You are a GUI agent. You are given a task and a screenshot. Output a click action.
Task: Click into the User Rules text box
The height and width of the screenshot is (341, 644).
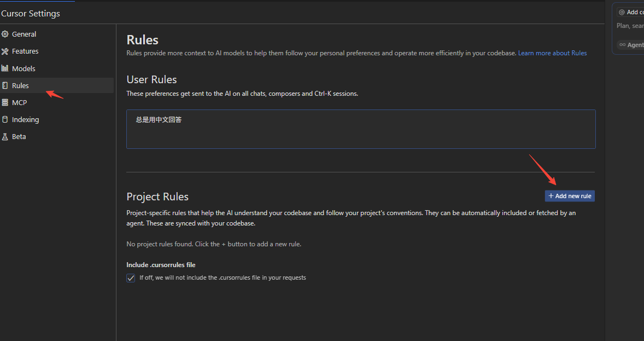pyautogui.click(x=361, y=129)
